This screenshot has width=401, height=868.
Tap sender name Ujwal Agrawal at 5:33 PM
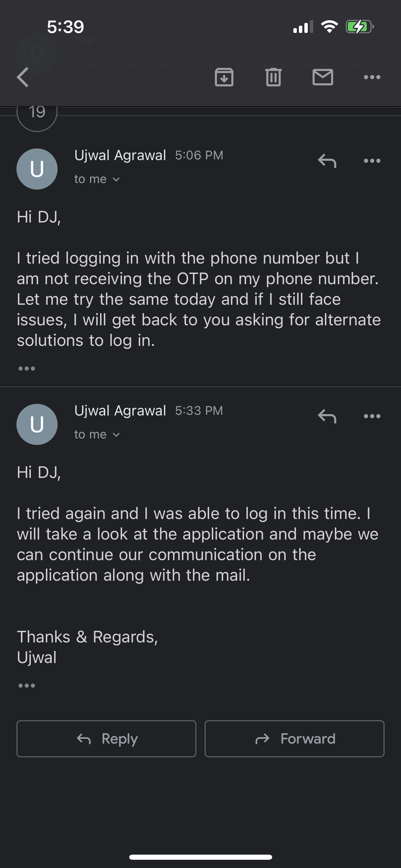click(120, 411)
